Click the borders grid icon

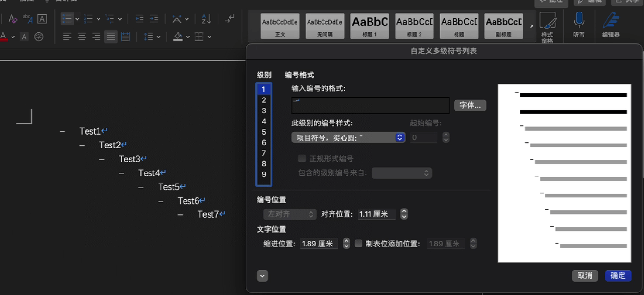pos(199,37)
